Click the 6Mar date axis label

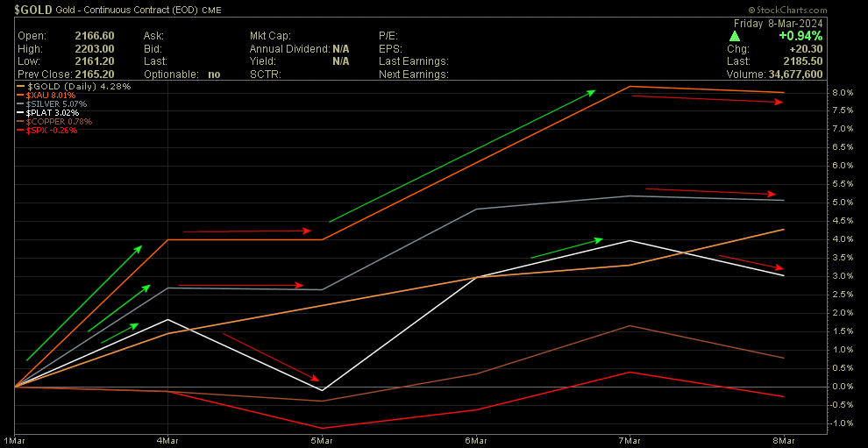476,440
